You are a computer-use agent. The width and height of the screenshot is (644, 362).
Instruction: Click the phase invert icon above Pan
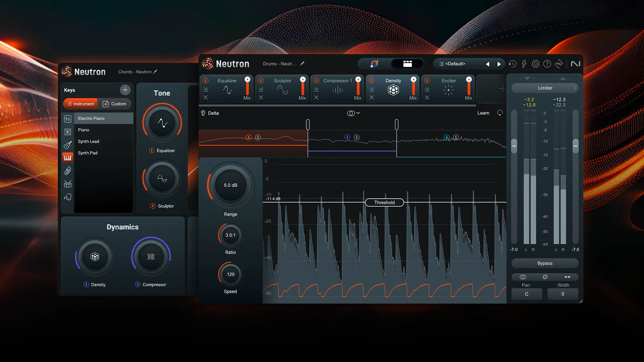click(x=545, y=277)
